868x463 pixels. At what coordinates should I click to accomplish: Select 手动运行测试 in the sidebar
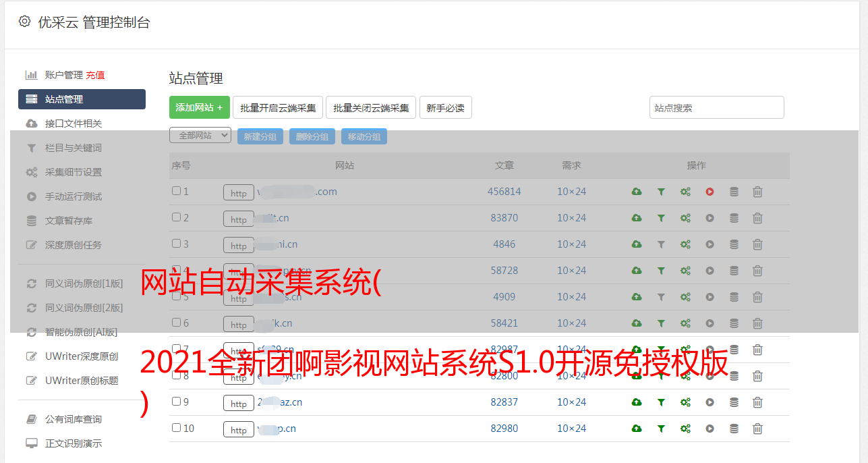point(74,196)
